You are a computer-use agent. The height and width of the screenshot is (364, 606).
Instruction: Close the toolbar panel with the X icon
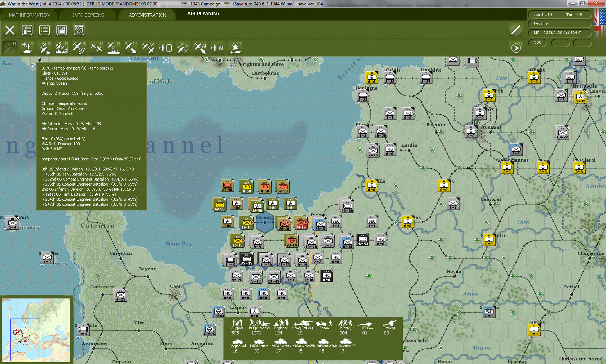click(10, 30)
